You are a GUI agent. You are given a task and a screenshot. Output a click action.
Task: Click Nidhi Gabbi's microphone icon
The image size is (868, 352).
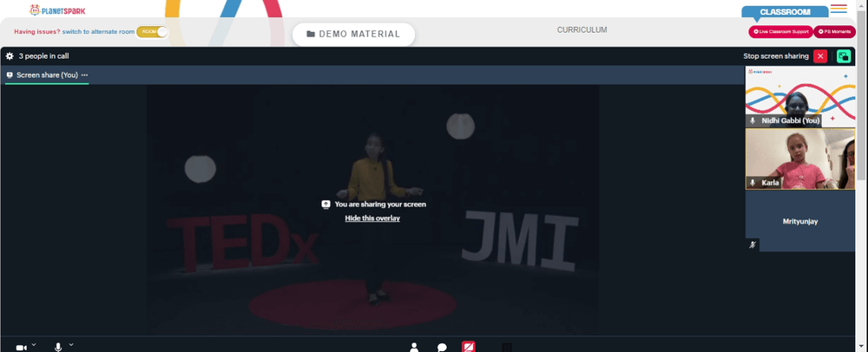point(753,121)
